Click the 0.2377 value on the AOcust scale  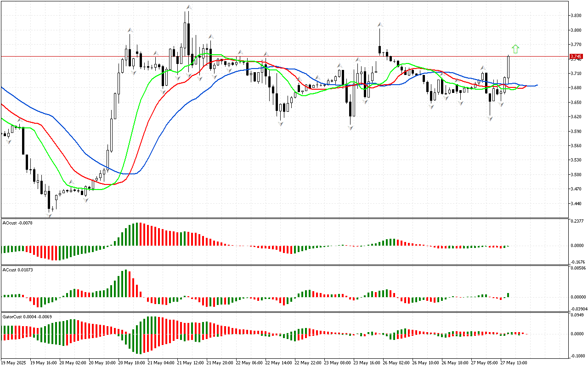(x=577, y=221)
